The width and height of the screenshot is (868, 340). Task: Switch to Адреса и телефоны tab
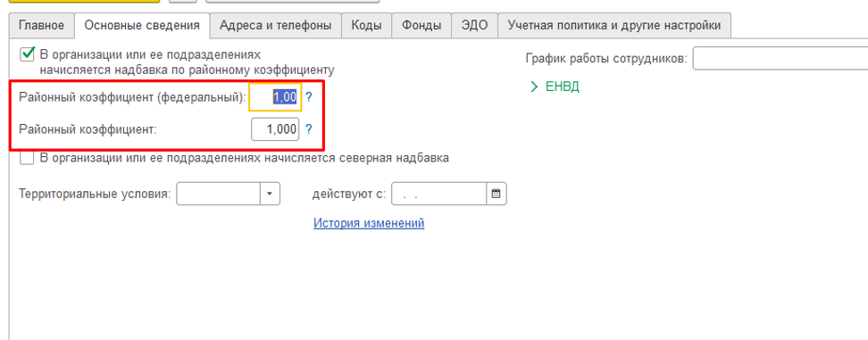[276, 25]
